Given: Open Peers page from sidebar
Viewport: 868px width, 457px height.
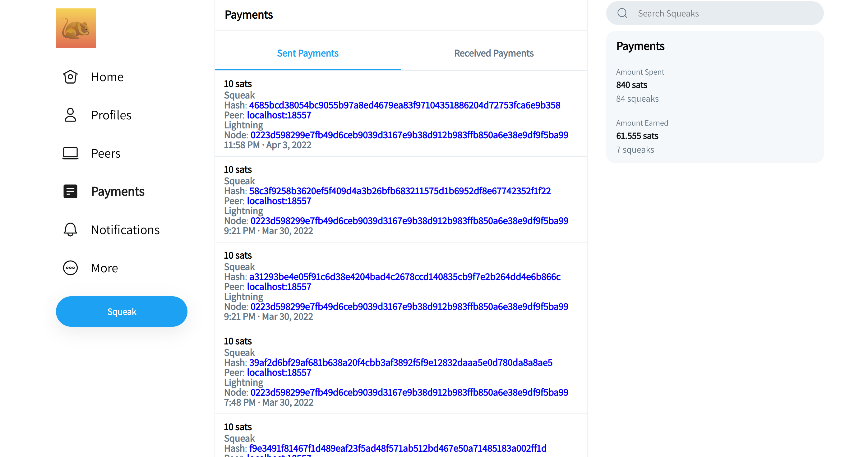Looking at the screenshot, I should 106,153.
